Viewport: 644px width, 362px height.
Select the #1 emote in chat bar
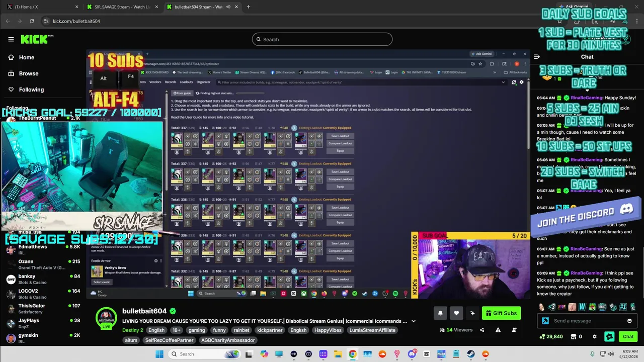click(x=622, y=307)
